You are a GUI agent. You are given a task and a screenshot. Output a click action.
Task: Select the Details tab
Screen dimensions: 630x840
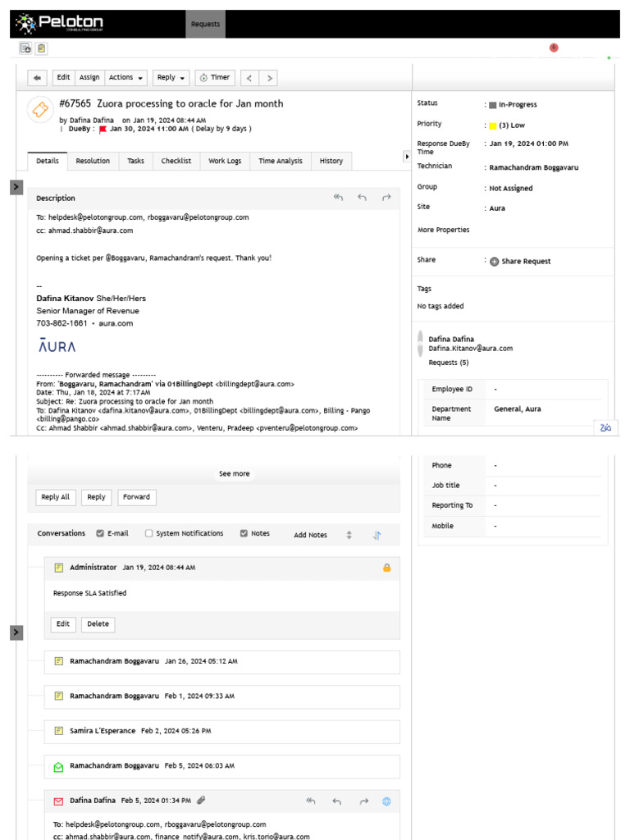pyautogui.click(x=48, y=161)
